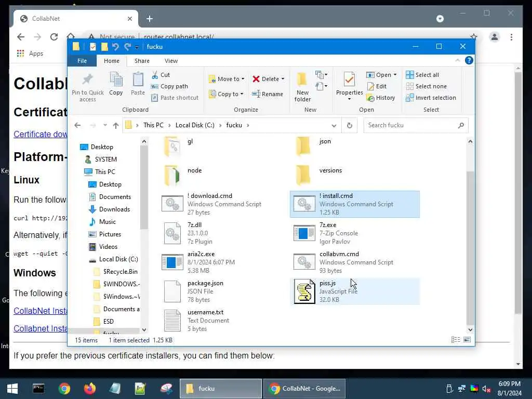Expand the Delete dropdown arrow

click(x=283, y=79)
